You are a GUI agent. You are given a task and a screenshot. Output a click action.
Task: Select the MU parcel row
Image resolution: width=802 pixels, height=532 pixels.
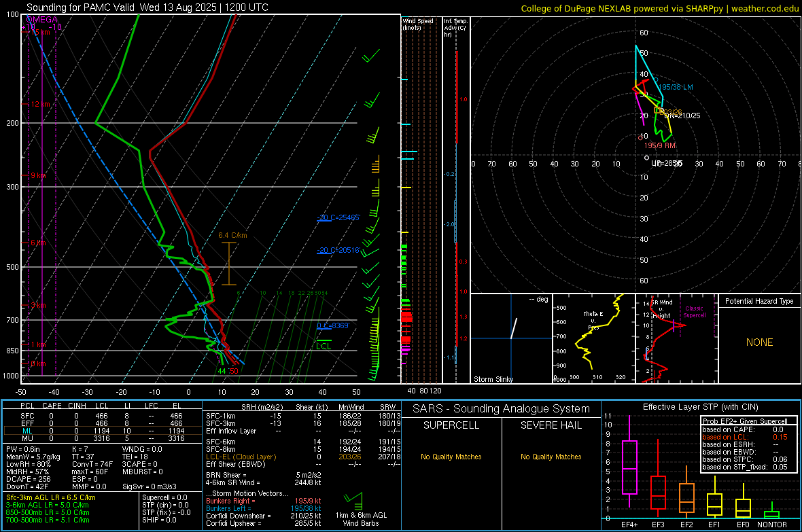pos(103,438)
